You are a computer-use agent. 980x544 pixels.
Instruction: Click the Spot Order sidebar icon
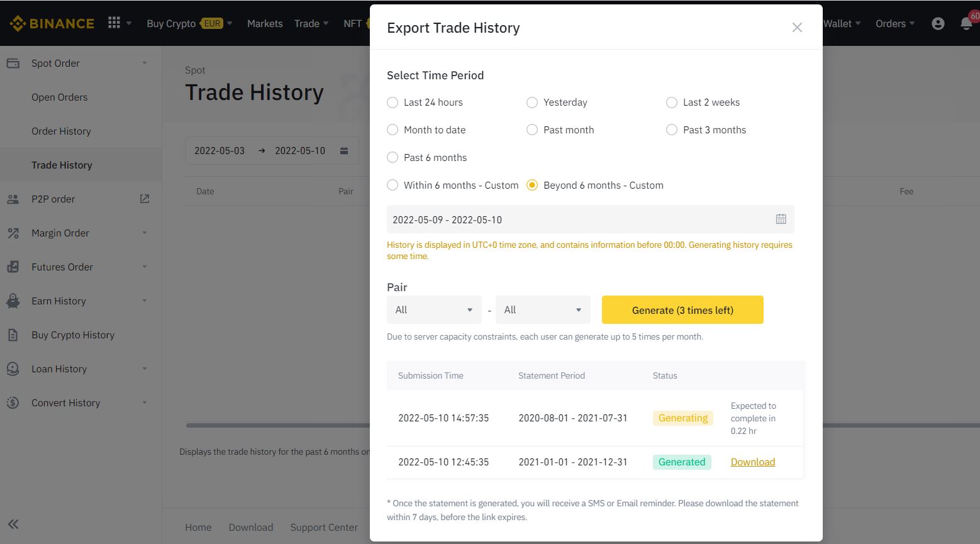pos(13,63)
